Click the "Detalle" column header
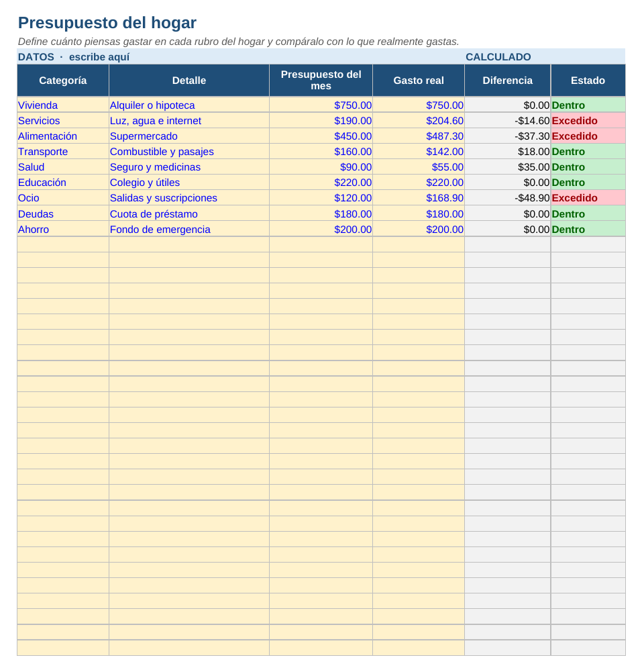The height and width of the screenshot is (672, 642). 189,81
